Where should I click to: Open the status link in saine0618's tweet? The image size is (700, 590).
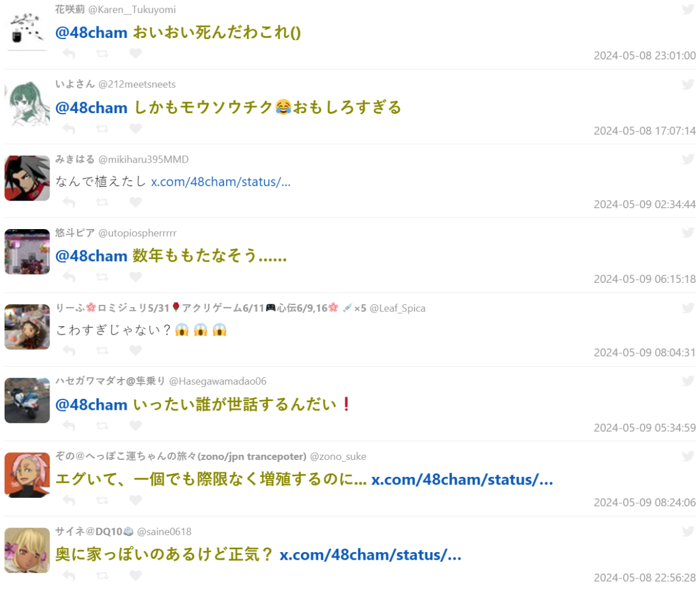coord(370,554)
